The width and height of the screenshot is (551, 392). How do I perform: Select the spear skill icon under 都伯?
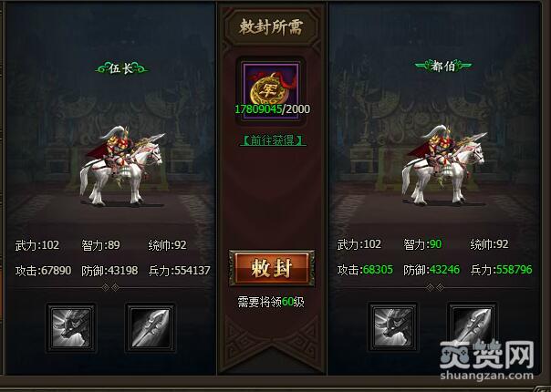point(473,326)
